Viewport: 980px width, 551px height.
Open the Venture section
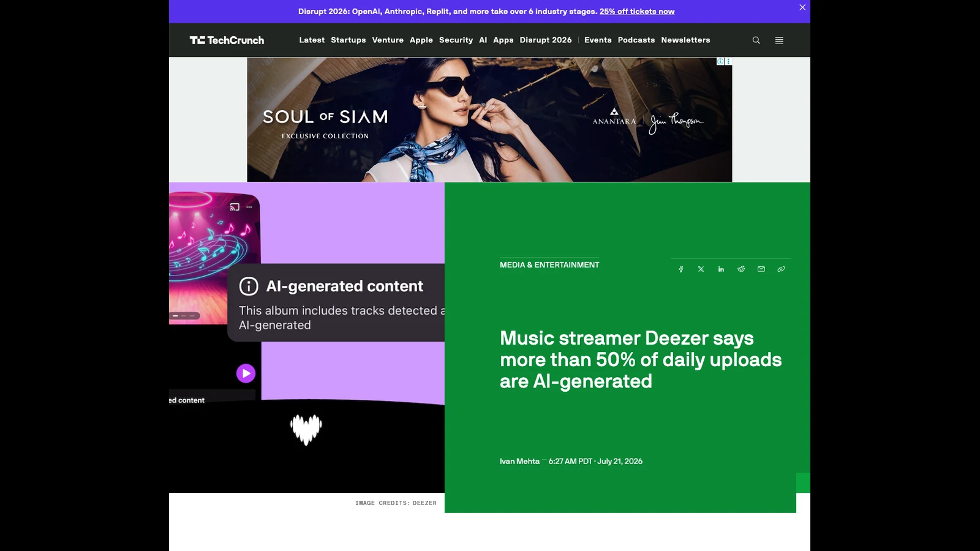[x=388, y=40]
